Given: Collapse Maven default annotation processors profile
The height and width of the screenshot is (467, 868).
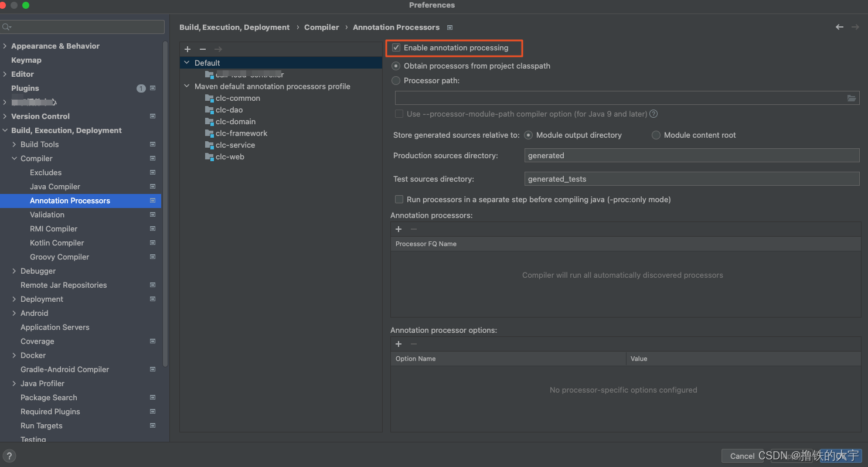Looking at the screenshot, I should [187, 86].
